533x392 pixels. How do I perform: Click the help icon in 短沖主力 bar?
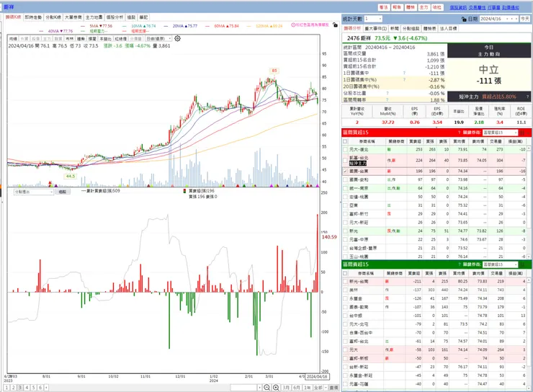[527, 97]
